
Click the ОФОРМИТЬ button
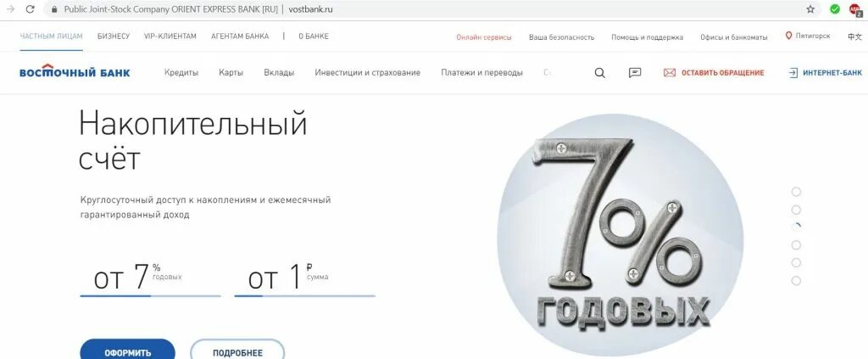coord(127,351)
